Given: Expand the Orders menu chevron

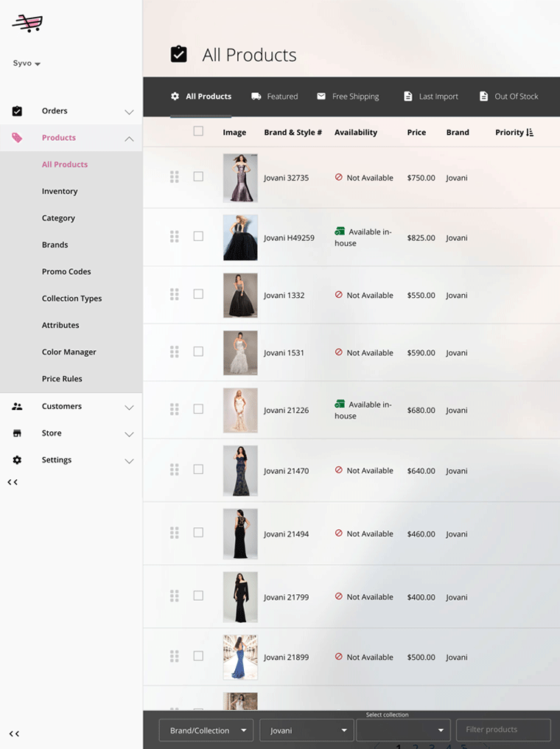Looking at the screenshot, I should [129, 112].
